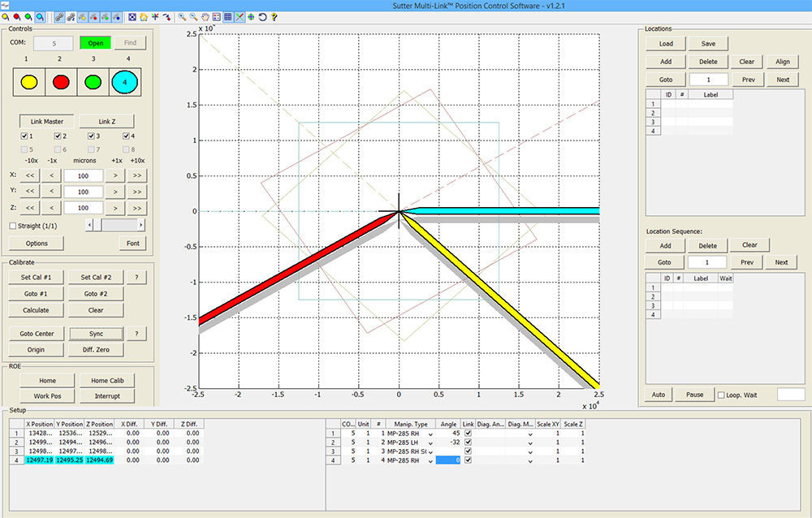This screenshot has width=812, height=518.
Task: Click the zoom-in magnifier icon
Action: tap(182, 16)
